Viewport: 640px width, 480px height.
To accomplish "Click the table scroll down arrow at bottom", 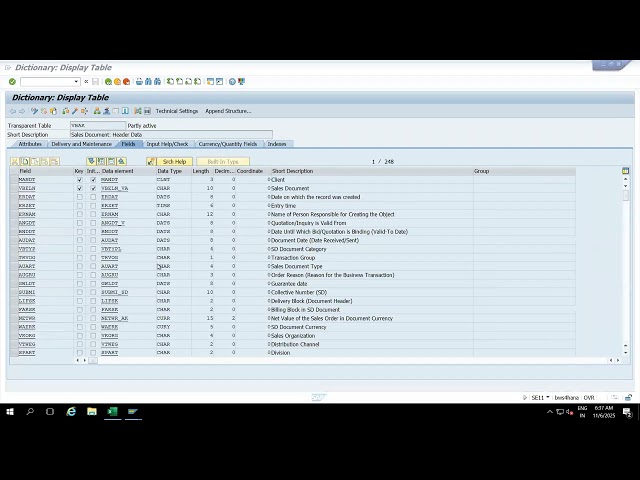I will (625, 352).
